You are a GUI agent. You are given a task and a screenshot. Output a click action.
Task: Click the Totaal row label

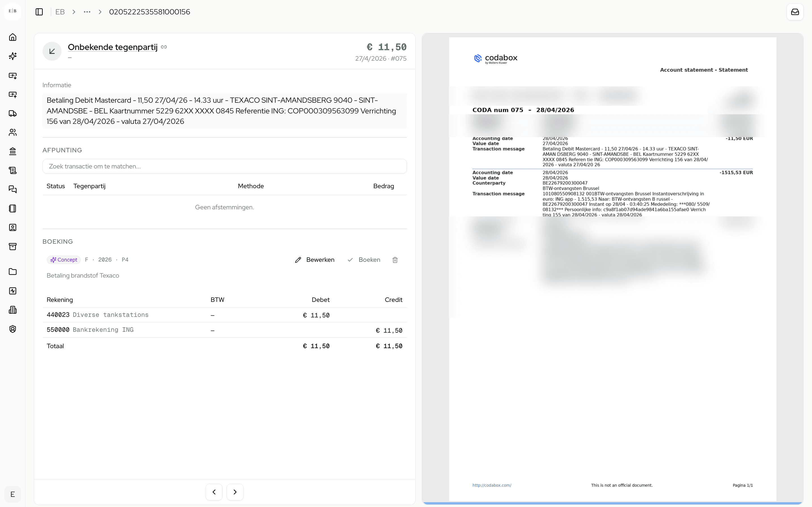[x=55, y=346]
